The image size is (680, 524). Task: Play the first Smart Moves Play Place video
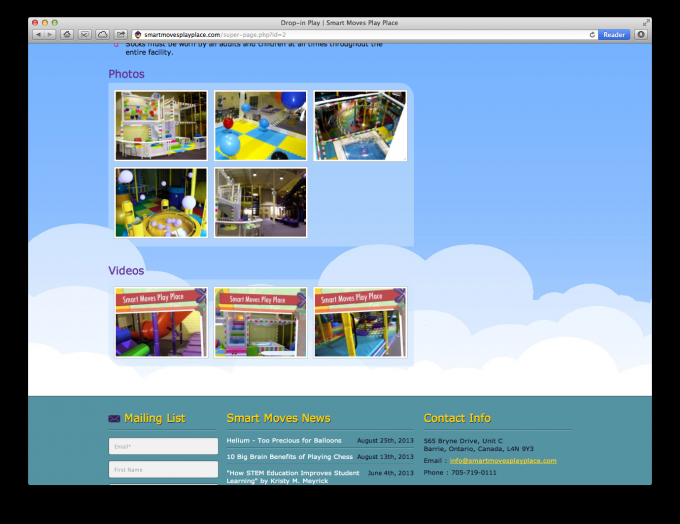(x=161, y=323)
